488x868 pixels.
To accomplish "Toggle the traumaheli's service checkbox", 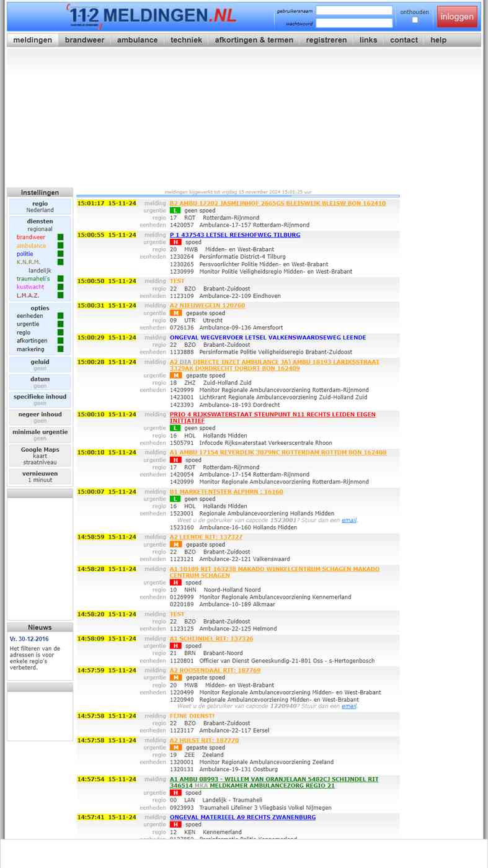I will (61, 279).
